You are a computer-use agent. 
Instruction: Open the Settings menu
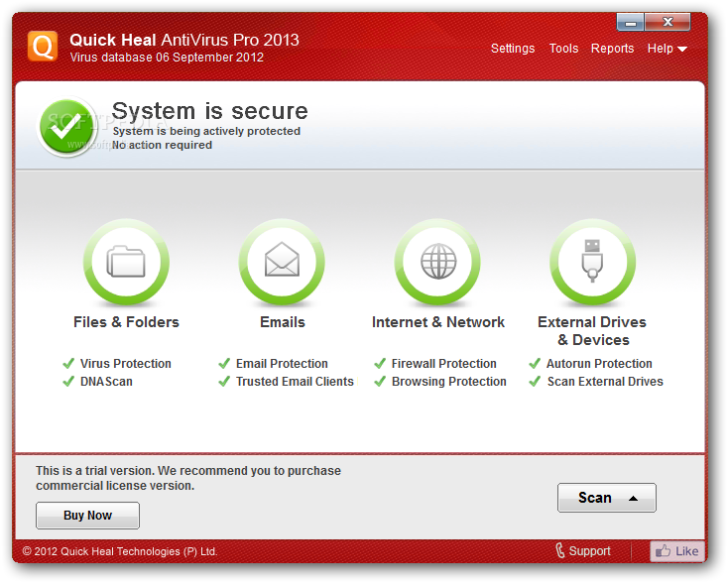[x=513, y=49]
